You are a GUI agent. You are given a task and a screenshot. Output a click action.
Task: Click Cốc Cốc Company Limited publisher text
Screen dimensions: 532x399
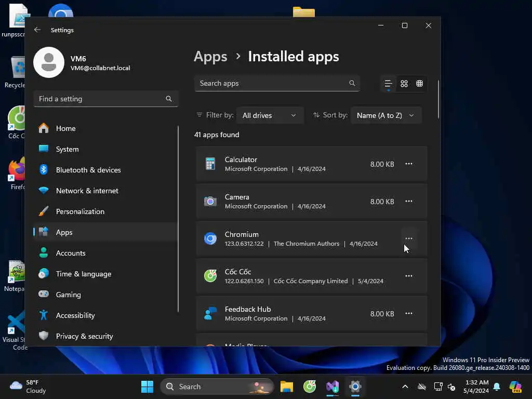pyautogui.click(x=311, y=281)
